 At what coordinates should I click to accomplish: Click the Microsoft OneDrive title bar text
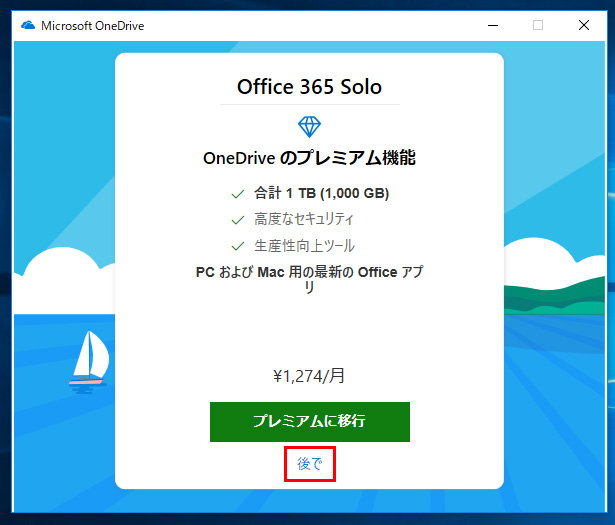point(92,25)
